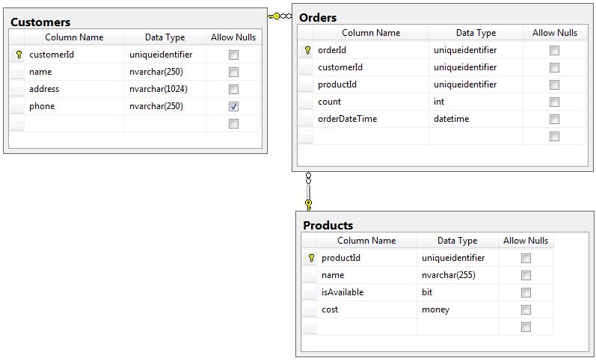Click Allow Nulls header in Products table

526,241
